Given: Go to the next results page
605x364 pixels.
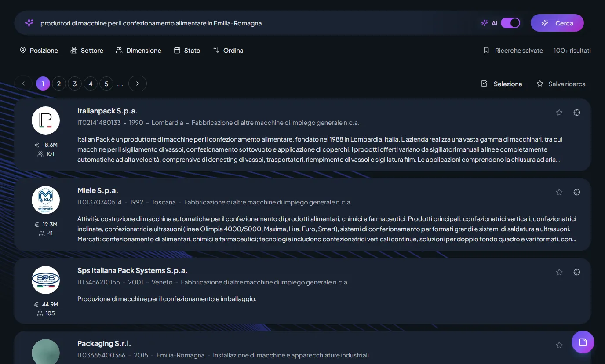Looking at the screenshot, I should pos(138,84).
